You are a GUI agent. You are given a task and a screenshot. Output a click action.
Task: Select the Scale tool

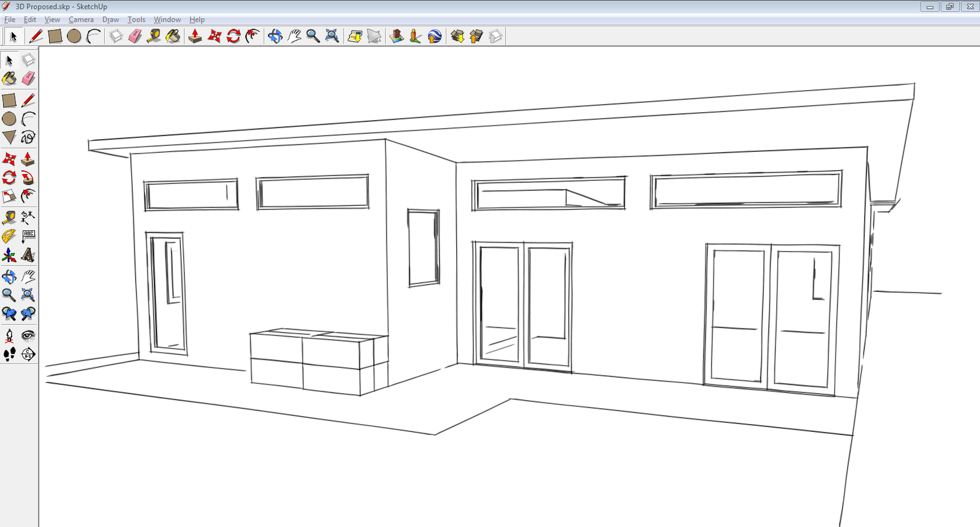9,196
